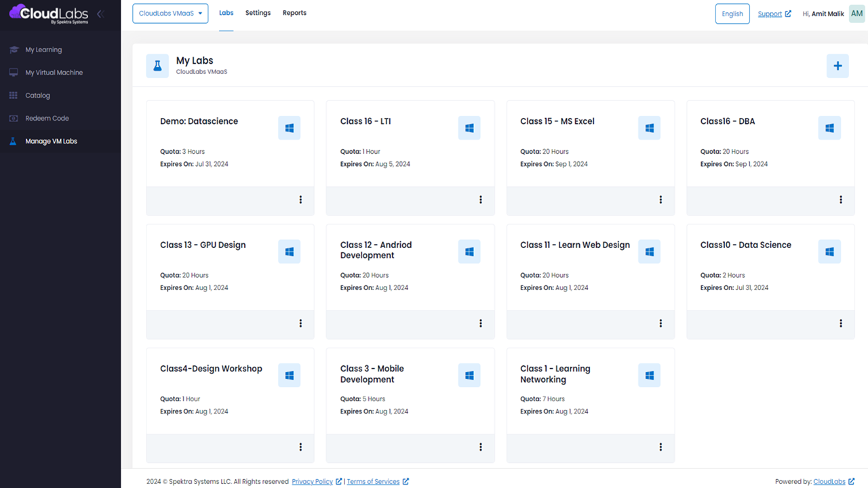Click the Class 3 - Mobile Development title
This screenshot has width=868, height=488.
(x=372, y=374)
